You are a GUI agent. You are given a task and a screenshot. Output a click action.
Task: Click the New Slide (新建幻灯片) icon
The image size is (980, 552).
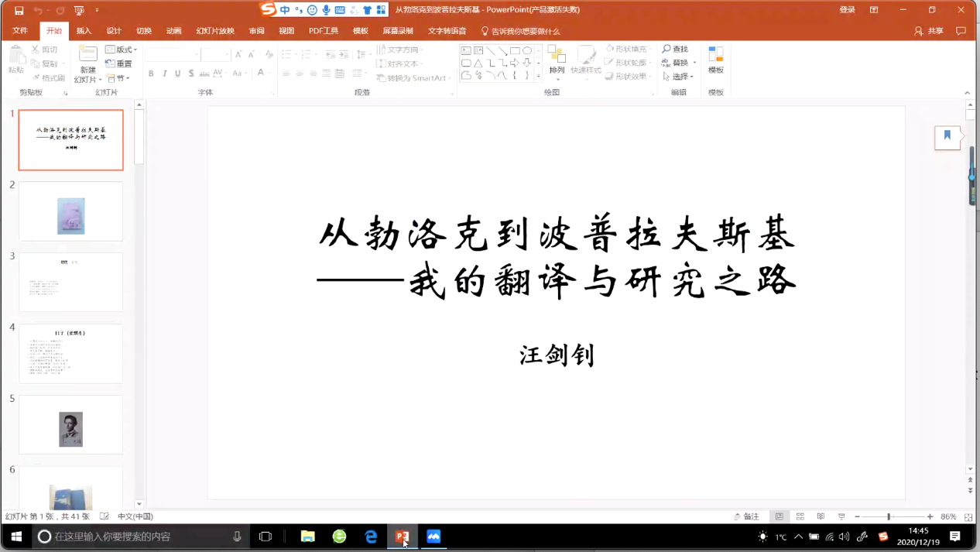click(87, 56)
